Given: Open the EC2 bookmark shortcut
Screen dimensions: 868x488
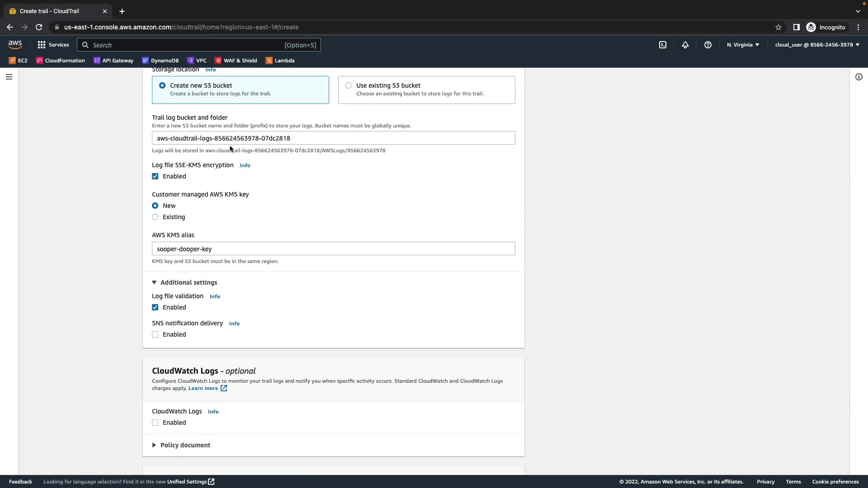Looking at the screenshot, I should tap(18, 61).
